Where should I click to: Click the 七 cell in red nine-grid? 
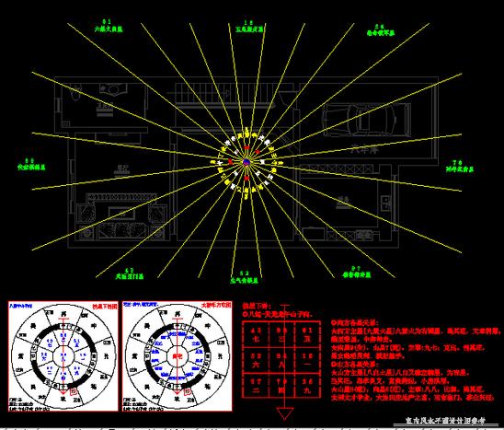(256, 335)
